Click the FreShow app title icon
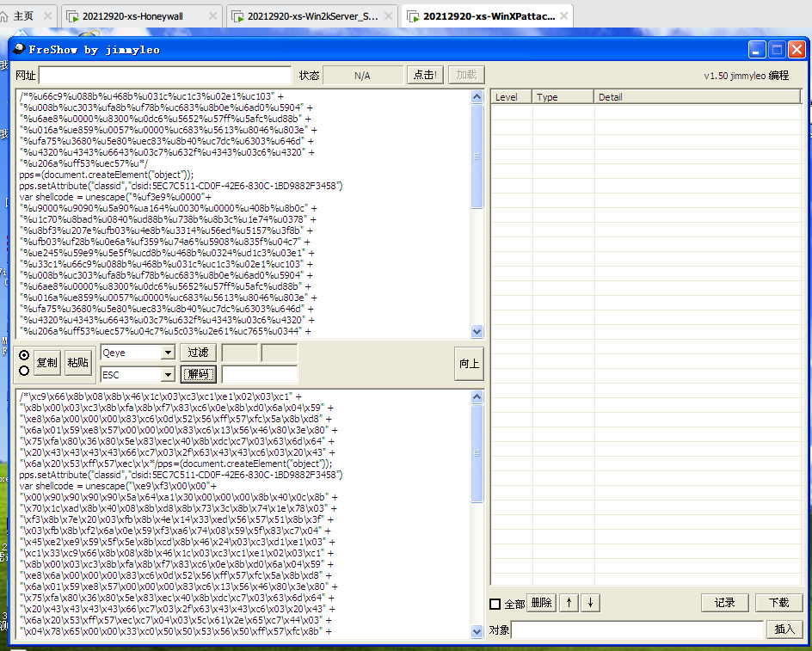Image resolution: width=812 pixels, height=651 pixels. pos(20,49)
